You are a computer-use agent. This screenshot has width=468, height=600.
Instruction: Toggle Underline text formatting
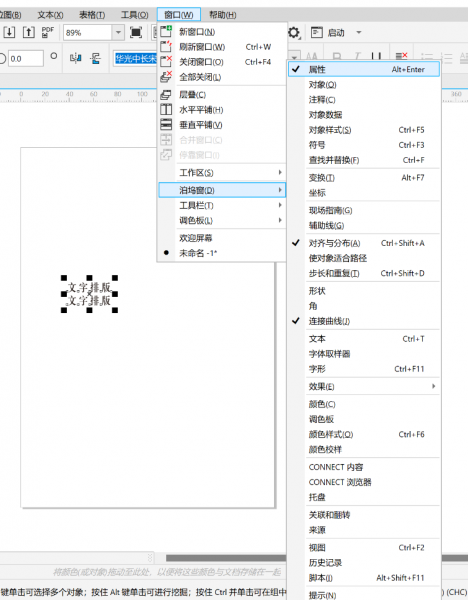click(376, 57)
